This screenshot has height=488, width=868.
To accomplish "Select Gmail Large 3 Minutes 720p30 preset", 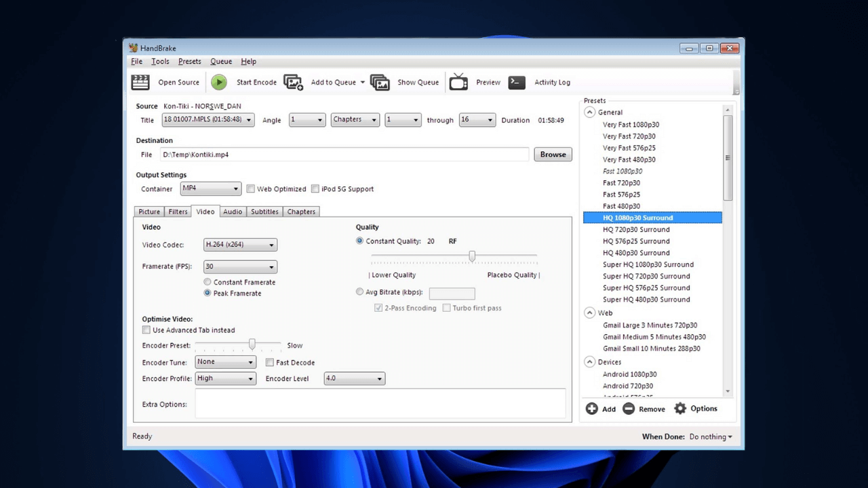I will point(650,325).
